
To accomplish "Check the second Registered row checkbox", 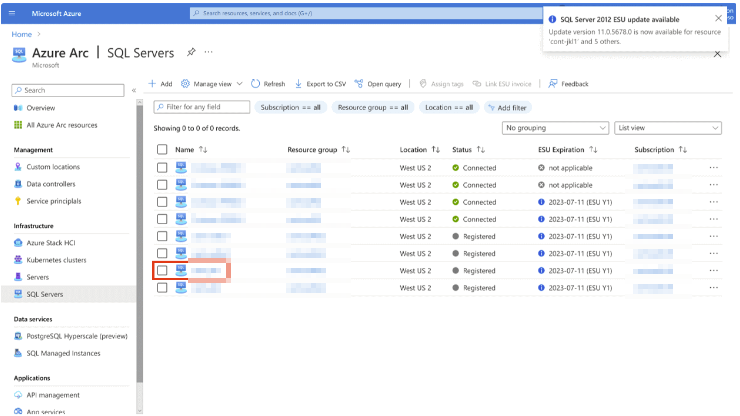I will coord(162,254).
